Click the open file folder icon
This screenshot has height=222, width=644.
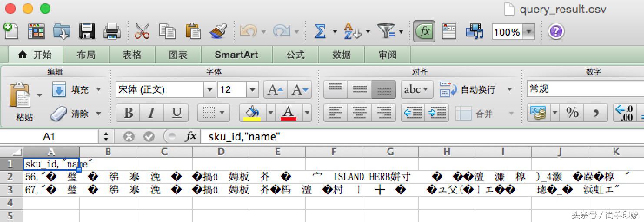click(61, 32)
